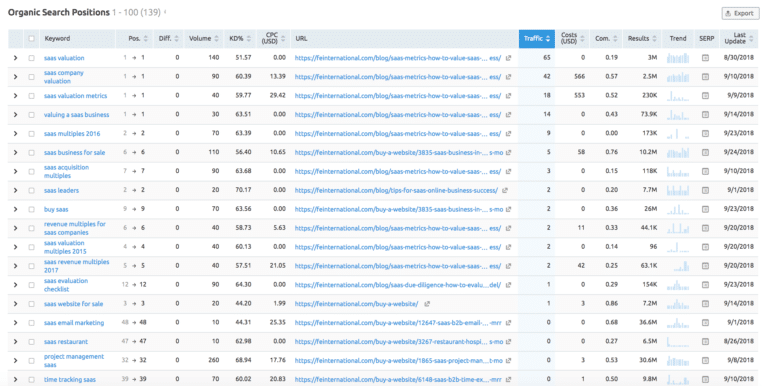Open SERP snapshot icon for time tracking saas
This screenshot has height=386, width=768.
pos(705,379)
